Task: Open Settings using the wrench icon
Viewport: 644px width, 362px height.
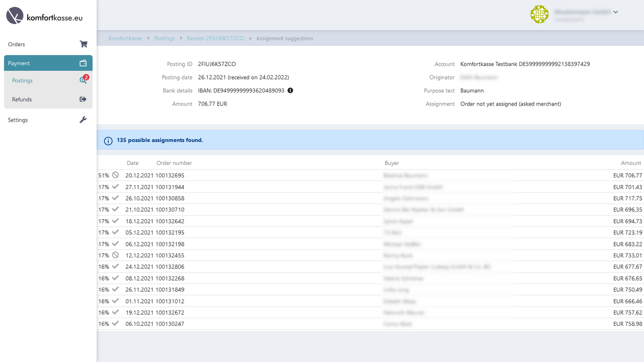Action: tap(83, 120)
